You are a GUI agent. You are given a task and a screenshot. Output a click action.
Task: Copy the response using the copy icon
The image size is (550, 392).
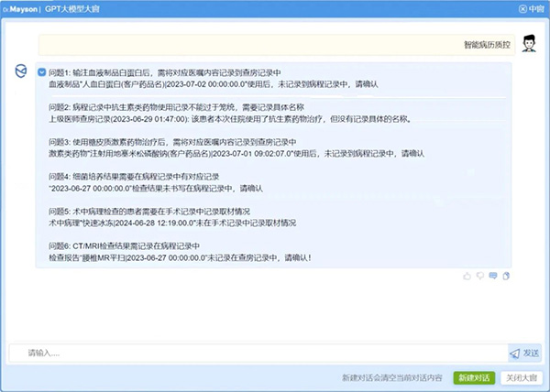[505, 275]
